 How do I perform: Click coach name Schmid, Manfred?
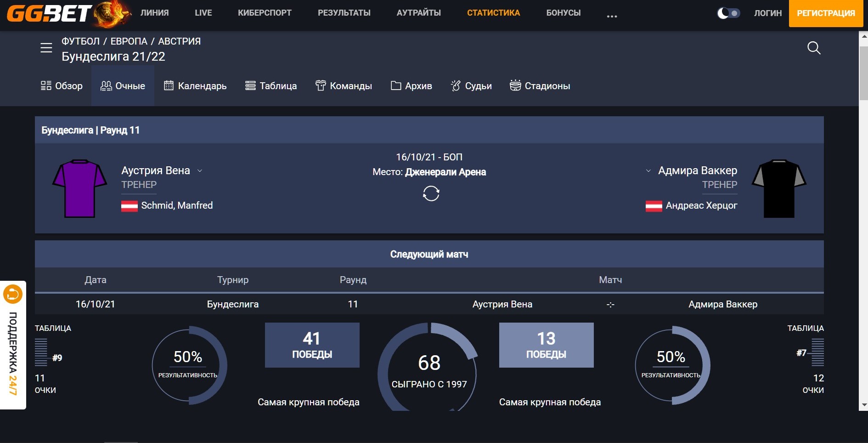177,205
